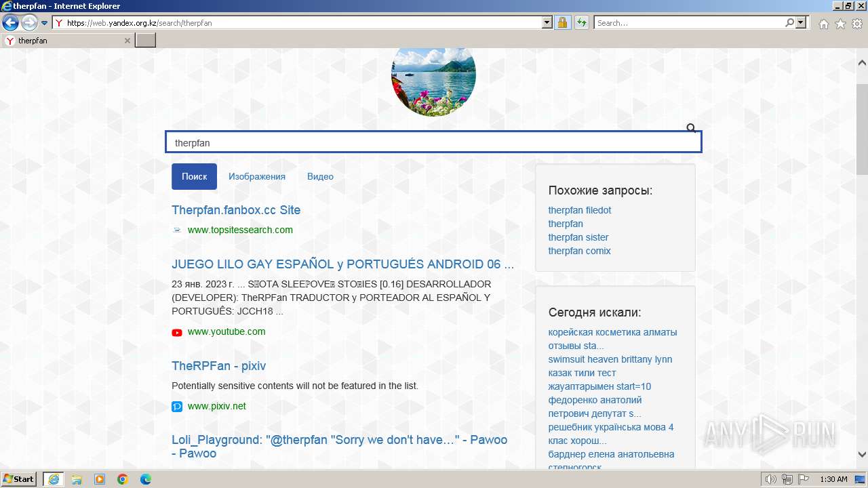Click the volume speaker tray icon
This screenshot has width=868, height=488.
click(x=771, y=479)
